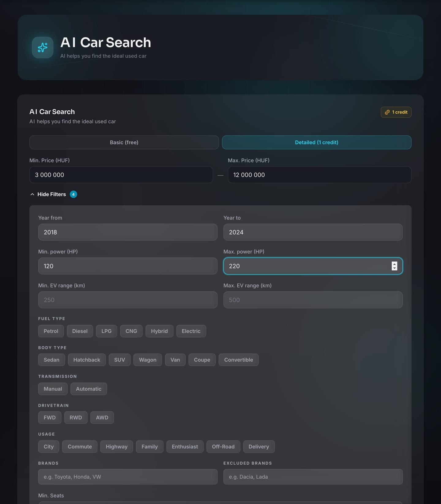Click the Year to field
Image resolution: width=441 pixels, height=504 pixels.
click(313, 232)
